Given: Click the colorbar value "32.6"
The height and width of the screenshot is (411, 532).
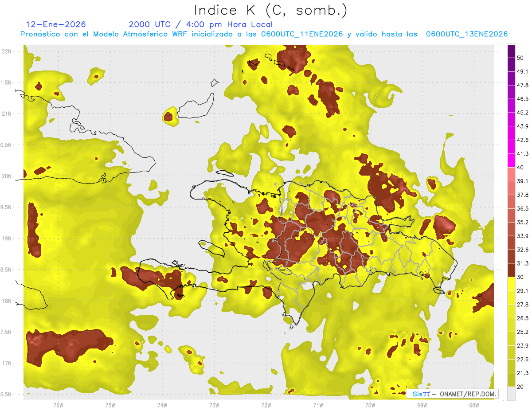Looking at the screenshot, I should pyautogui.click(x=523, y=250).
